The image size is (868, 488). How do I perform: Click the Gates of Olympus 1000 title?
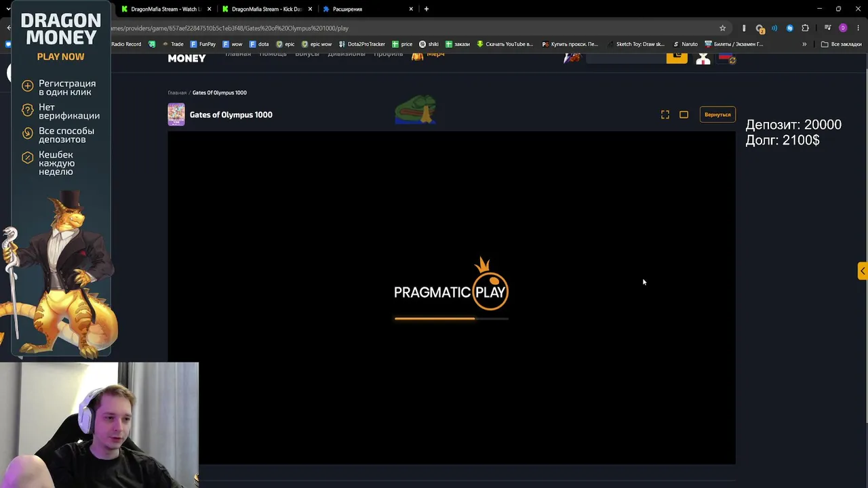(231, 115)
